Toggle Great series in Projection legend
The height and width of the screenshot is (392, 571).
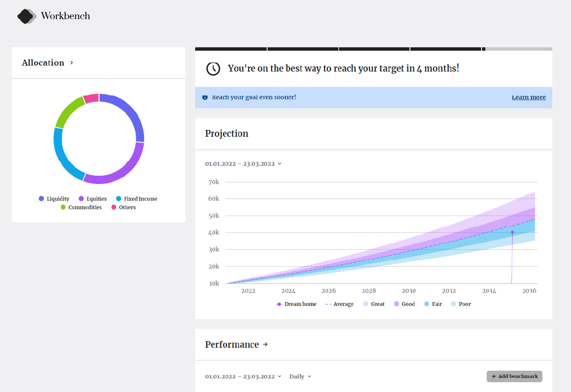click(374, 304)
